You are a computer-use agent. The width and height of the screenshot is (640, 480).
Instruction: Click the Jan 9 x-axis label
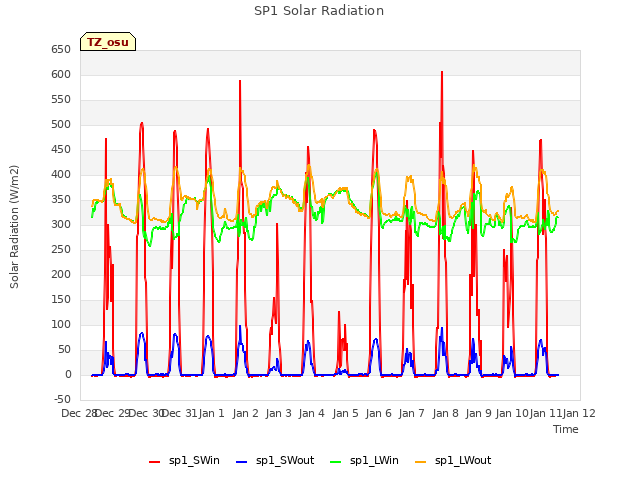click(479, 413)
